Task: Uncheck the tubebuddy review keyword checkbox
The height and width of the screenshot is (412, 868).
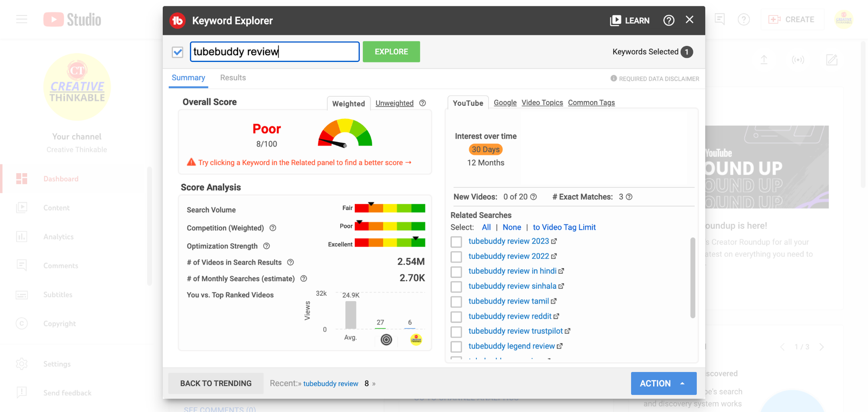Action: point(177,52)
